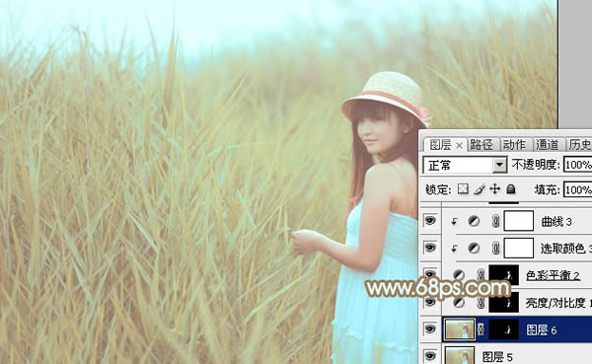This screenshot has width=592, height=364.
Task: Click mask link icon on 曲线 3 layer
Action: pos(495,221)
